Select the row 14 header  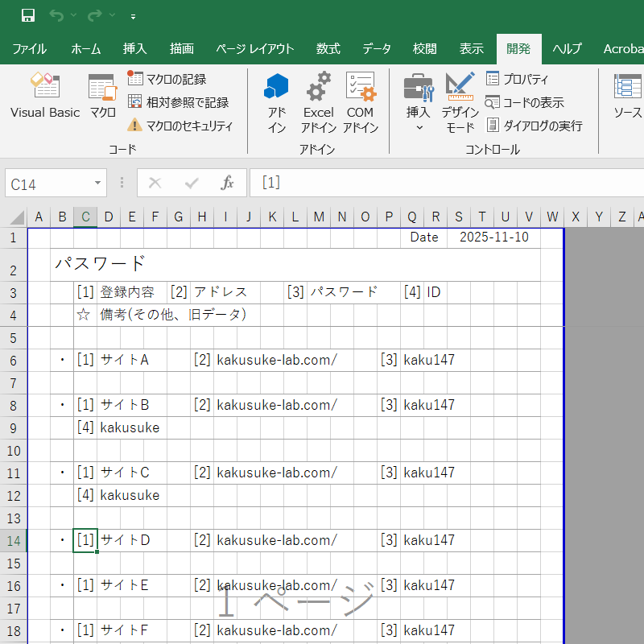click(13, 540)
